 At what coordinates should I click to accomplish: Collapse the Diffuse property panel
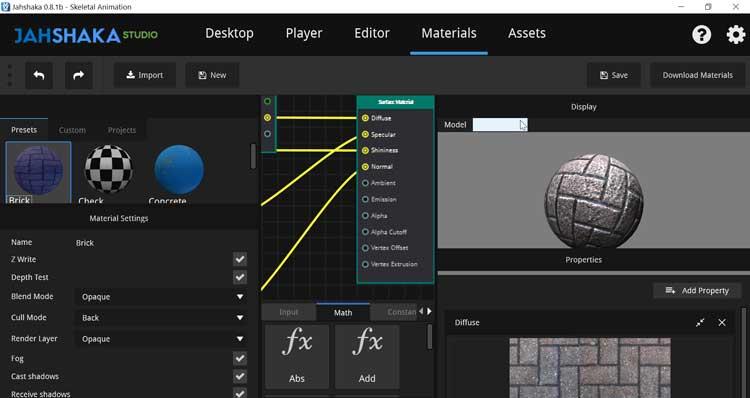coord(700,323)
